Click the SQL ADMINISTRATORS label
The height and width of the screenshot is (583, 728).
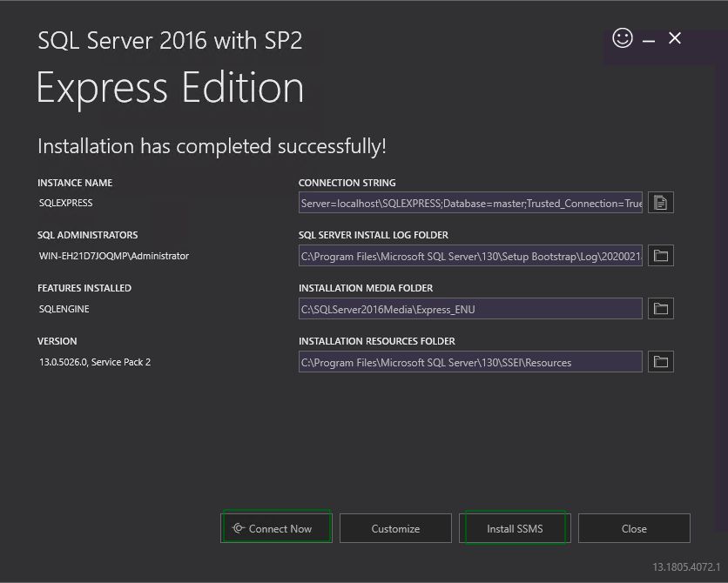[87, 235]
